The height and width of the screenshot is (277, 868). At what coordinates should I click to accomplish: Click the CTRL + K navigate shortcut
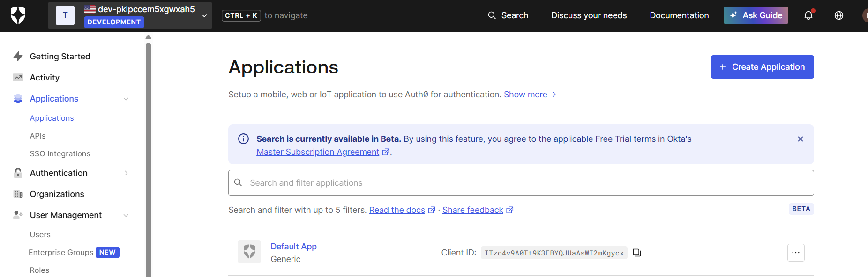[x=241, y=15]
